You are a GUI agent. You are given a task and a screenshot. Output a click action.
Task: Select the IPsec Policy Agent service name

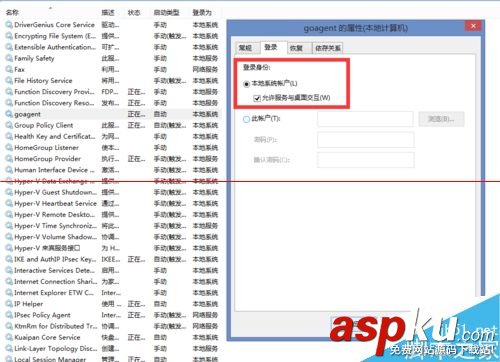(42, 315)
